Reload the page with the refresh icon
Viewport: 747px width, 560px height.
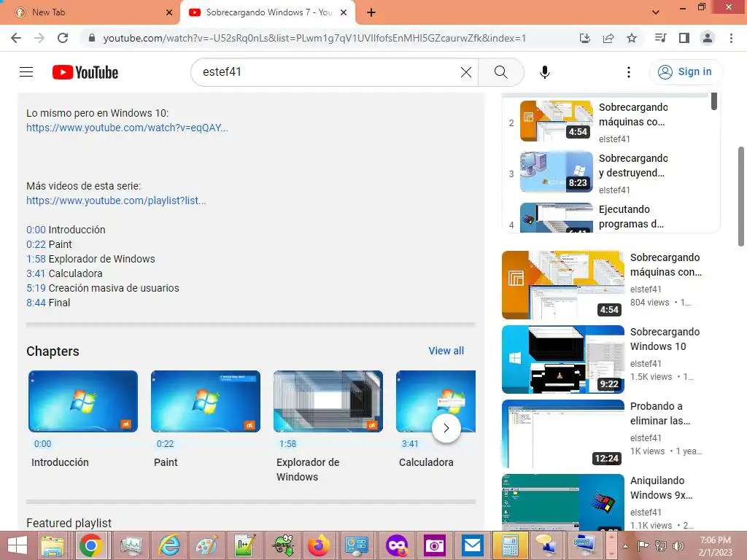[x=63, y=38]
